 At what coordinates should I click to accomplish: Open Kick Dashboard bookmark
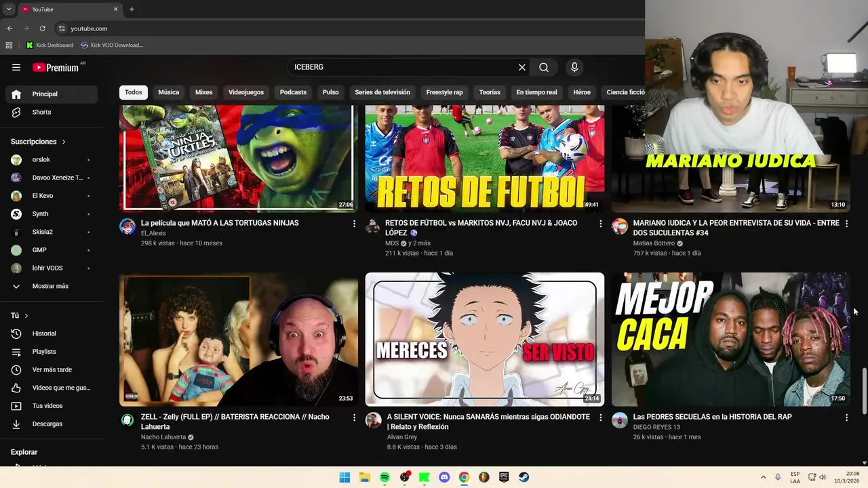point(50,45)
